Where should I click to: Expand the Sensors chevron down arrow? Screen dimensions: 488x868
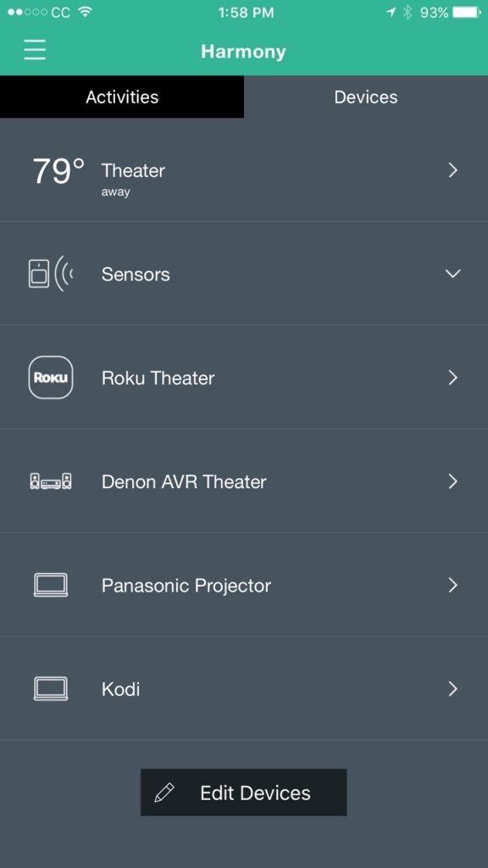point(452,274)
